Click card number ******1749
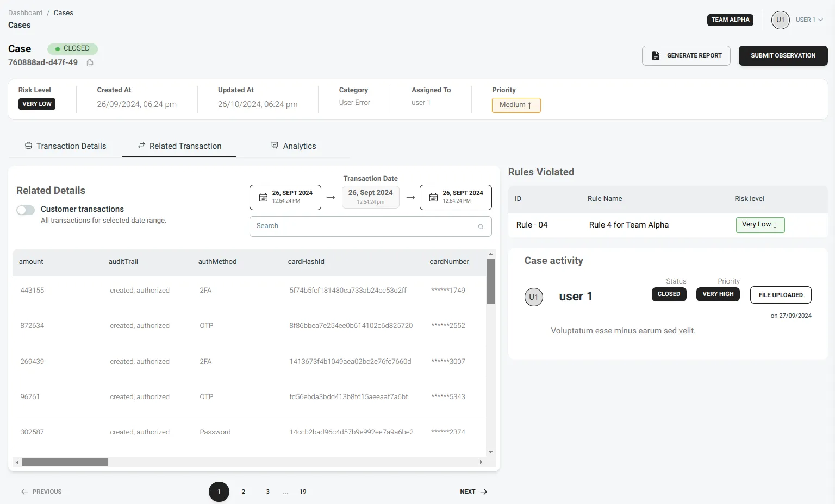This screenshot has height=504, width=835. (x=448, y=291)
